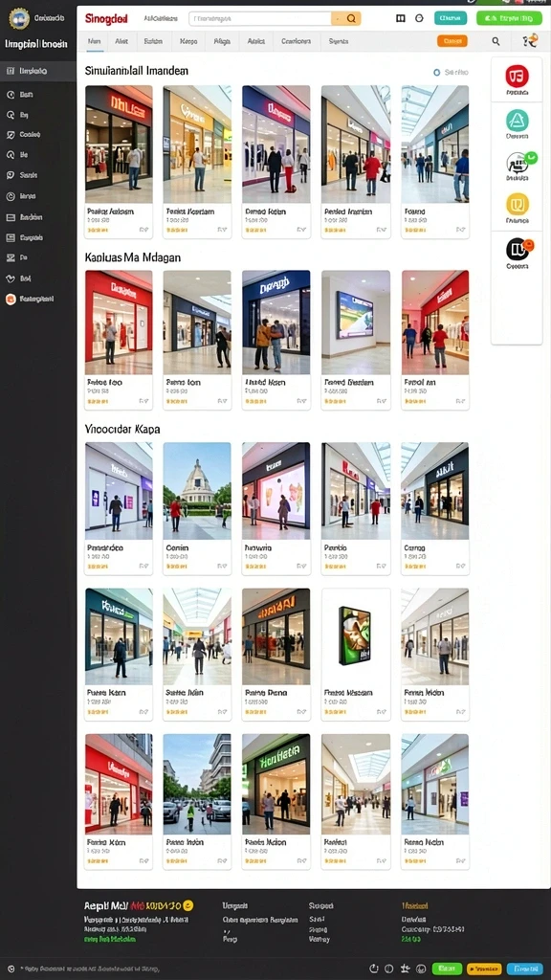The width and height of the screenshot is (551, 980).
Task: Click the orange heading in footer right column
Action: click(x=414, y=905)
